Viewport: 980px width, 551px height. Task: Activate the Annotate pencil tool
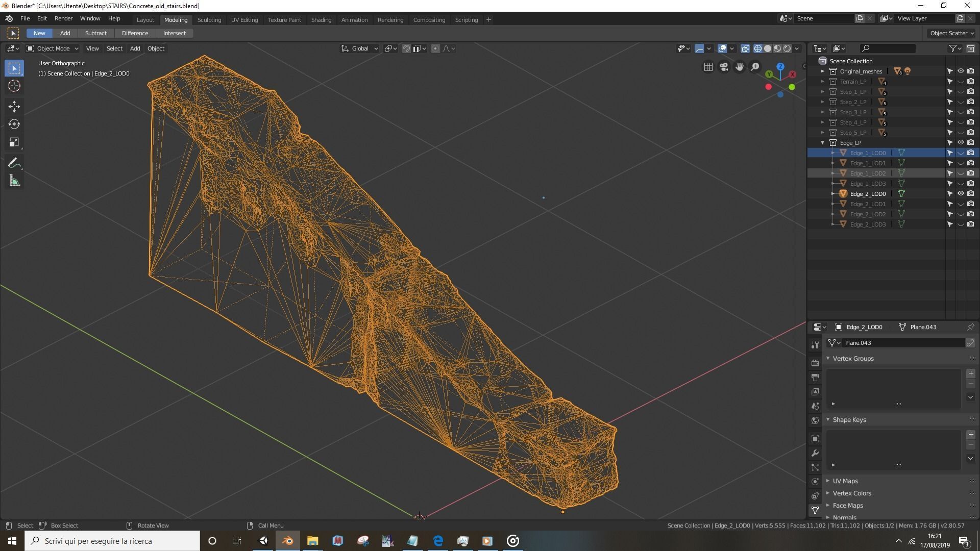(14, 163)
